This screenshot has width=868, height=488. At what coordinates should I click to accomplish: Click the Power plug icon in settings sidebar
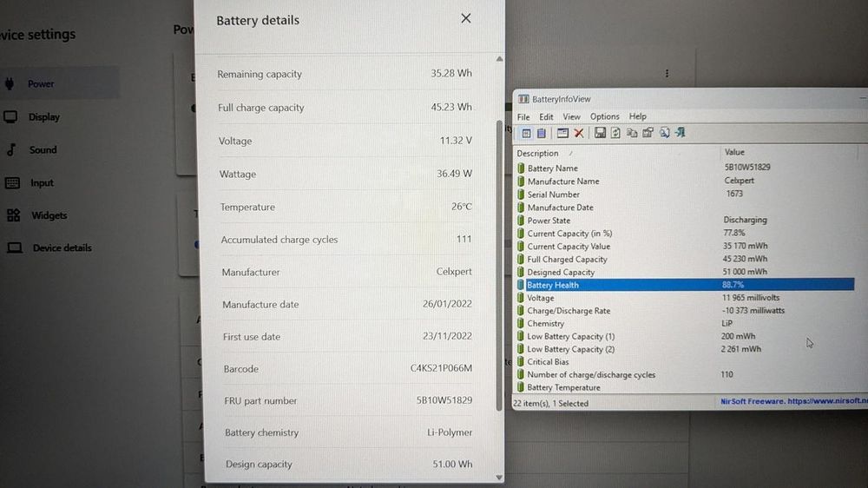click(x=10, y=83)
